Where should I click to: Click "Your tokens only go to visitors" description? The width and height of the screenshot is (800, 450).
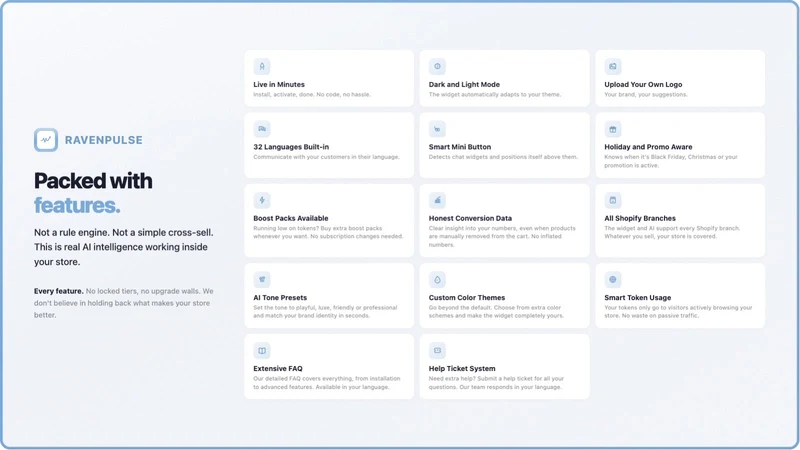(678, 312)
